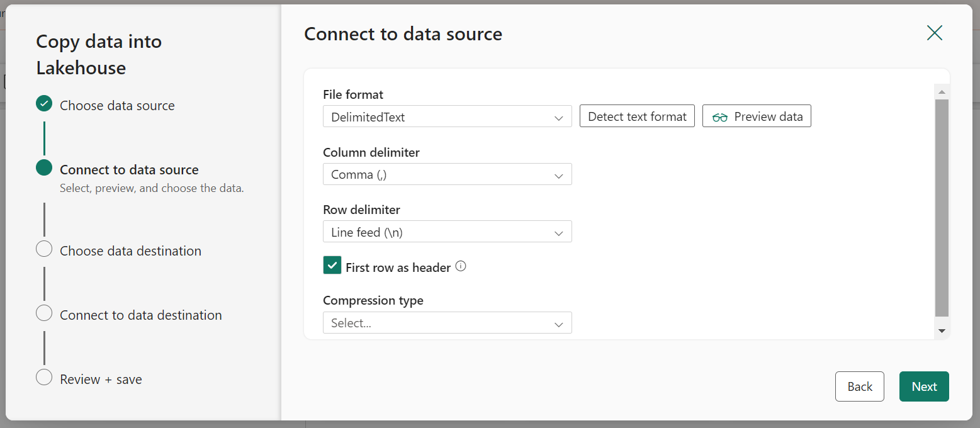This screenshot has width=980, height=428.
Task: Click Next to continue
Action: (923, 386)
